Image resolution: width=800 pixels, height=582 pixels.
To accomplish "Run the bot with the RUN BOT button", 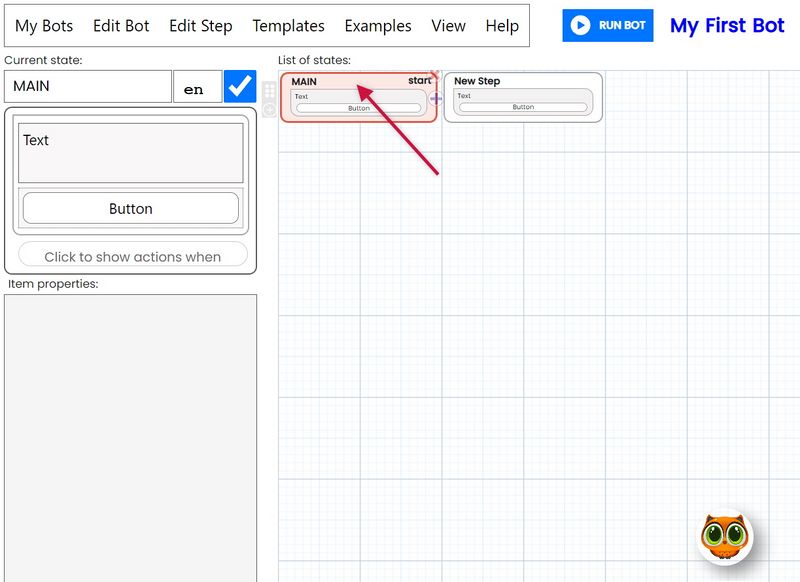I will [607, 26].
